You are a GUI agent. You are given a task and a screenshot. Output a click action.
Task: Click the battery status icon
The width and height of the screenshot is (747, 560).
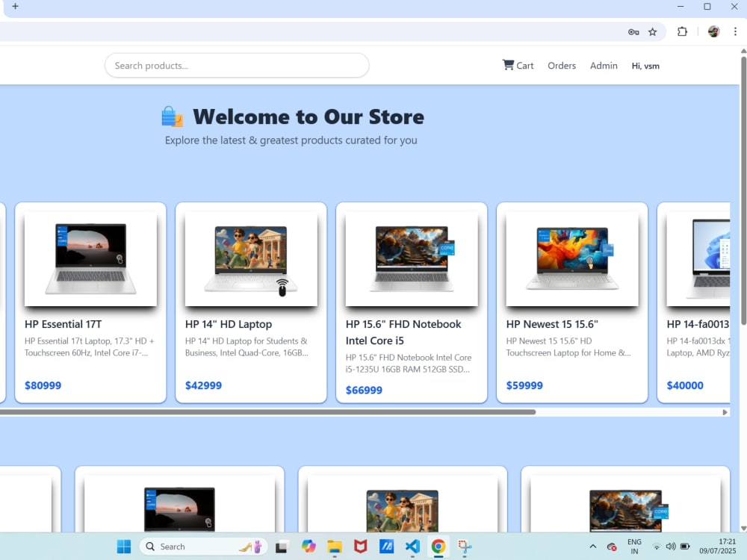tap(685, 547)
